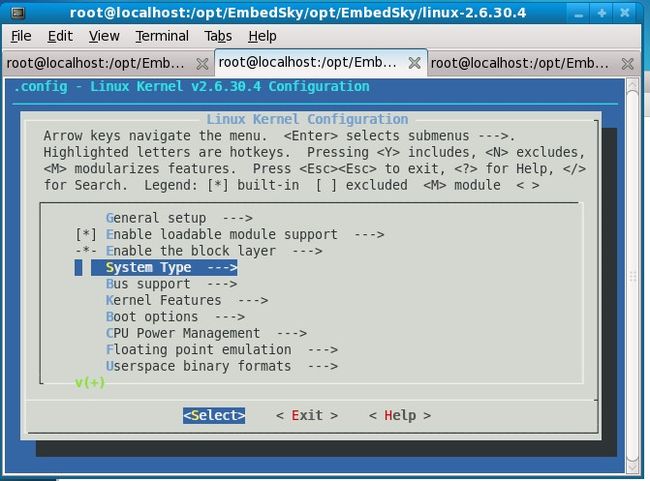650x481 pixels.
Task: Click the ---> arrow after loadable module support
Action: pyautogui.click(x=369, y=235)
